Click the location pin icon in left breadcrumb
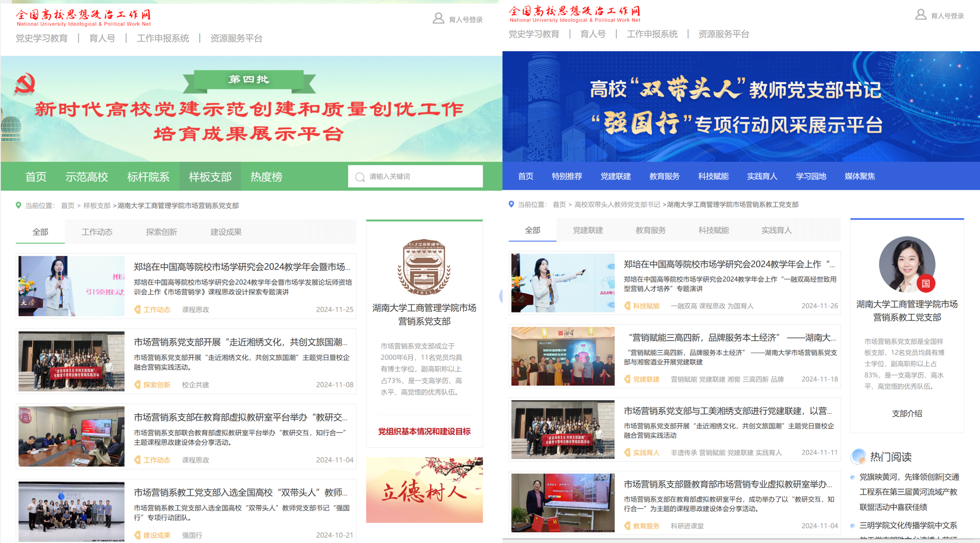The image size is (980, 543). 18,205
